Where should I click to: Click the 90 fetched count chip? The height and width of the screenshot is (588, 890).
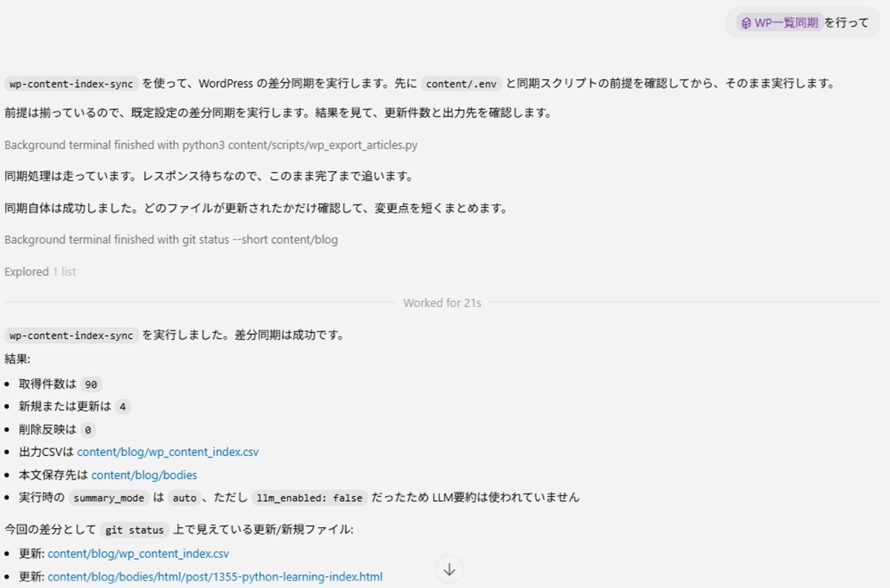[91, 384]
